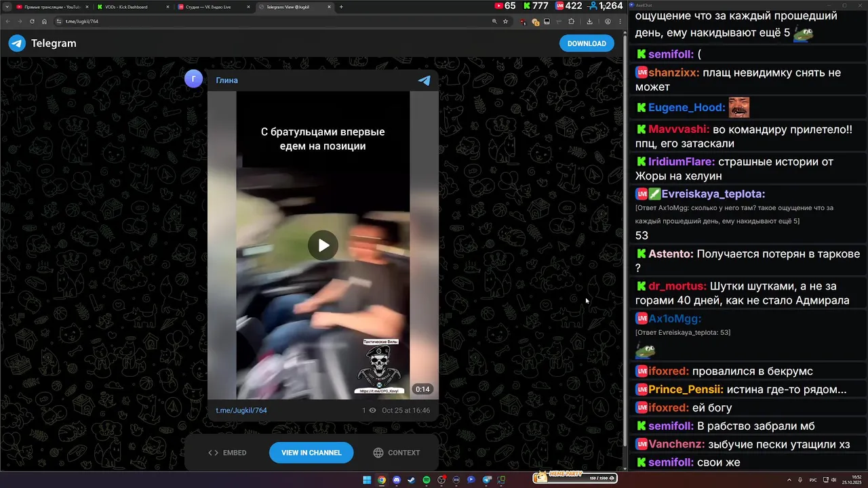This screenshot has height=488, width=868.
Task: Select the Telegram: View @Jugkil tab
Action: click(295, 7)
